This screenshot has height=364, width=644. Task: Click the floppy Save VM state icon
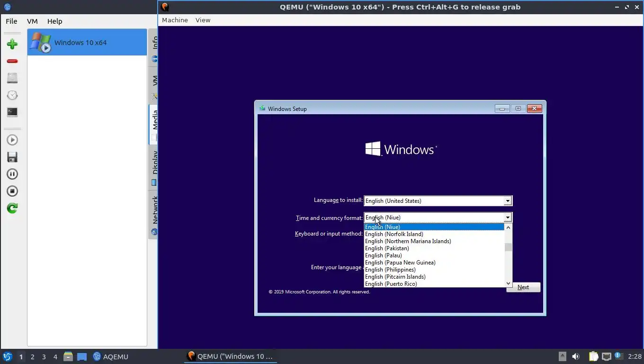12,157
